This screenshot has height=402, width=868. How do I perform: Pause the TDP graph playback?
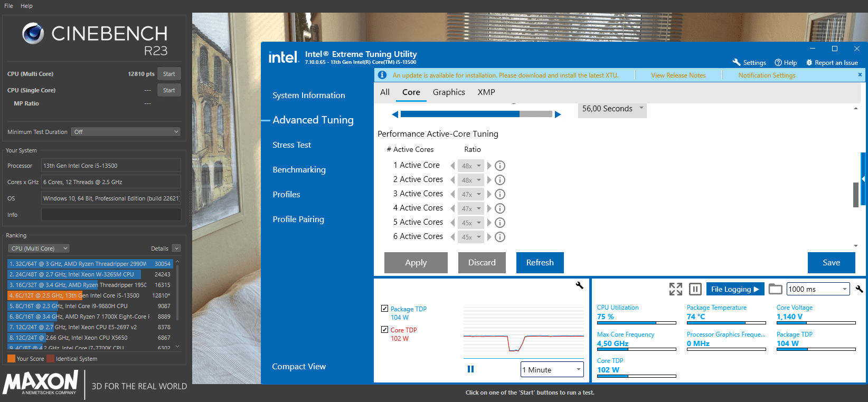(x=470, y=369)
